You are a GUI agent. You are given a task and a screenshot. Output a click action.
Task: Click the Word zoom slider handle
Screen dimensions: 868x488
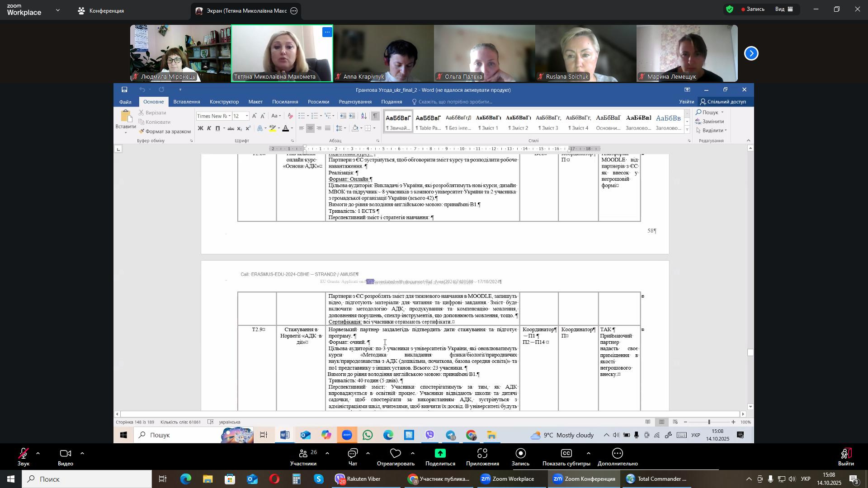[x=709, y=422]
